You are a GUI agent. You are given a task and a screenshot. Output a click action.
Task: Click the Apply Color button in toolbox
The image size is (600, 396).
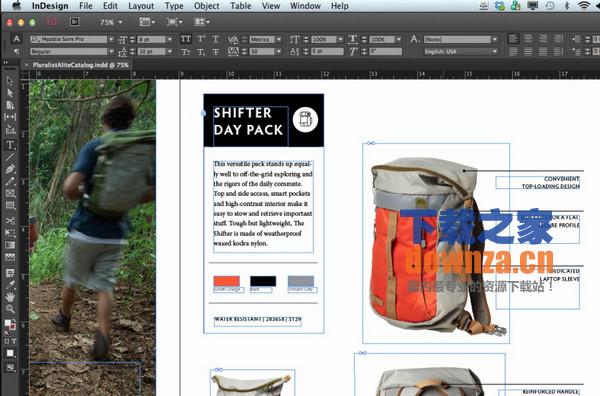(10, 353)
